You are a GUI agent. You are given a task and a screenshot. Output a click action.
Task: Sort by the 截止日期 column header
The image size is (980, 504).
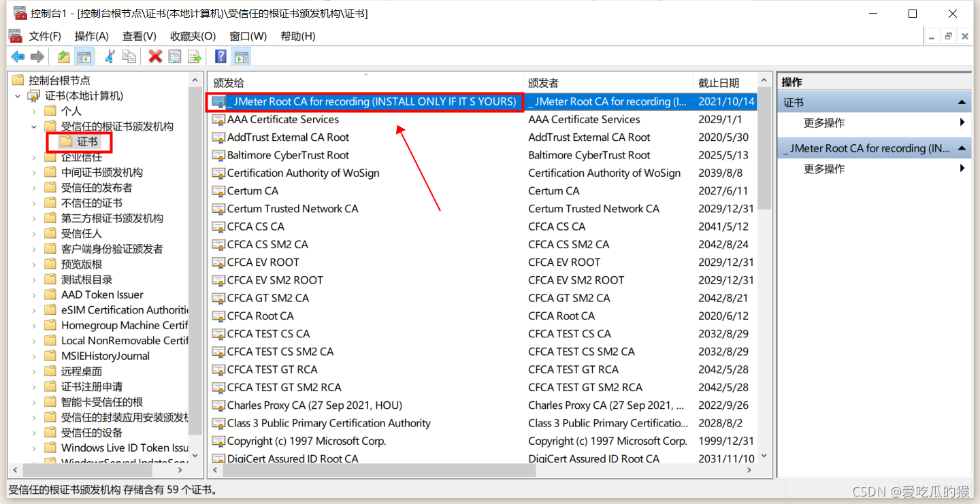[725, 83]
